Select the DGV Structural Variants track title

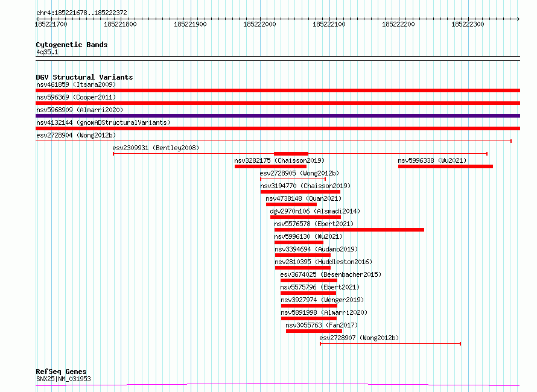(84, 77)
